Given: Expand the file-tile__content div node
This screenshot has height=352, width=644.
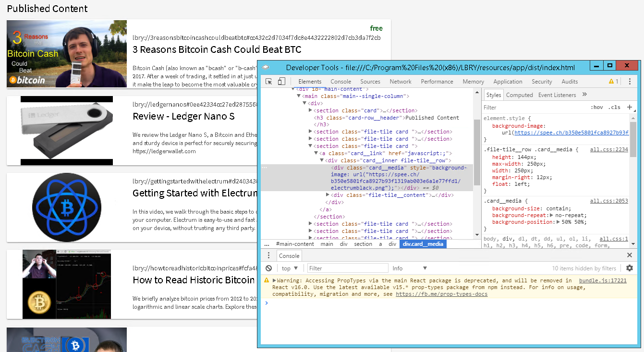Looking at the screenshot, I should (328, 195).
